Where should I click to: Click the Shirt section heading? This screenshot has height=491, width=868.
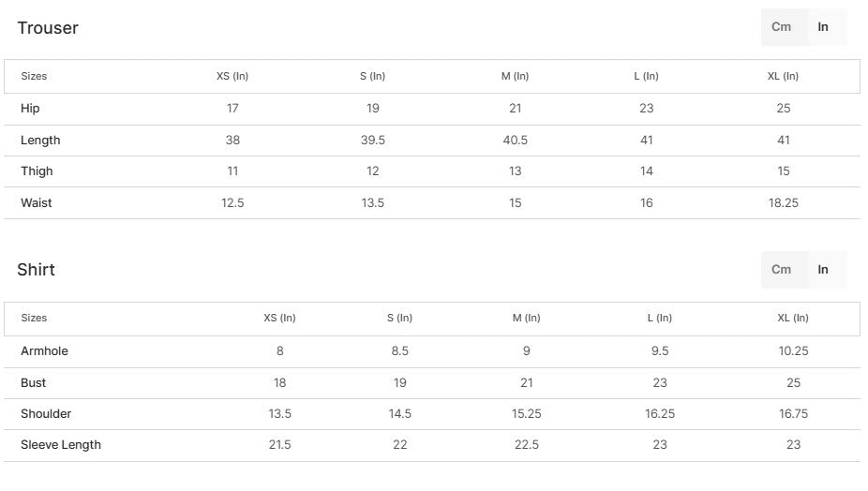click(x=37, y=270)
